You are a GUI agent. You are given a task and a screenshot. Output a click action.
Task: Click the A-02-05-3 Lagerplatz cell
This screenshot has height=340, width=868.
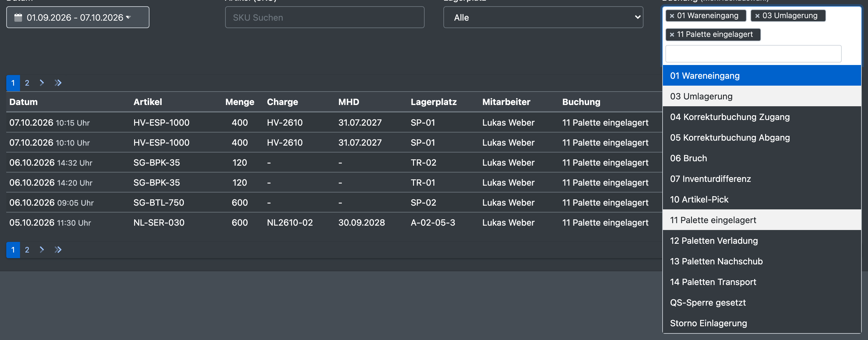point(433,222)
